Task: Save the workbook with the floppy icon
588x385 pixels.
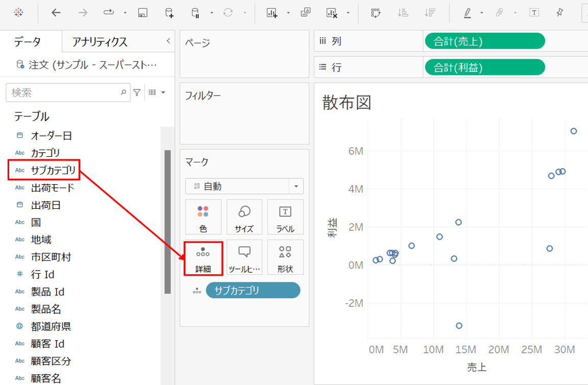Action: pyautogui.click(x=142, y=13)
